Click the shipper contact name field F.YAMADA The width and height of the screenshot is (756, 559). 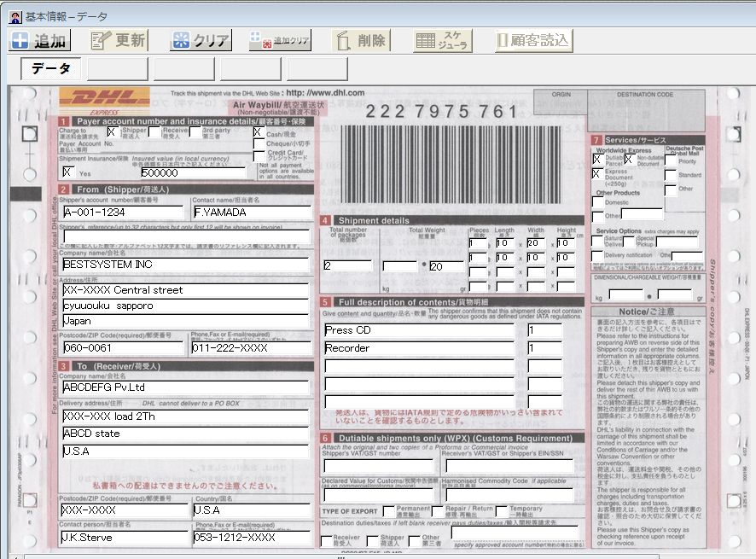249,213
